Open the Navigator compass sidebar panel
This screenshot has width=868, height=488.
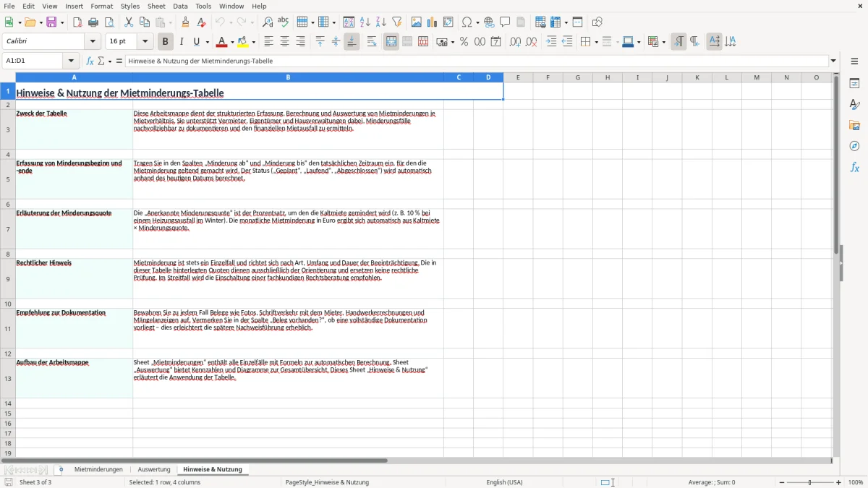(x=854, y=146)
